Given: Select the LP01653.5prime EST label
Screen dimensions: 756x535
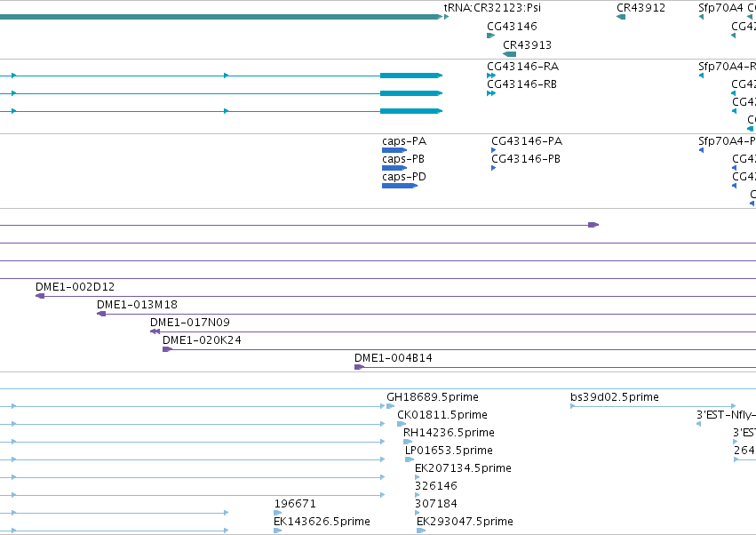Looking at the screenshot, I should [x=449, y=451].
